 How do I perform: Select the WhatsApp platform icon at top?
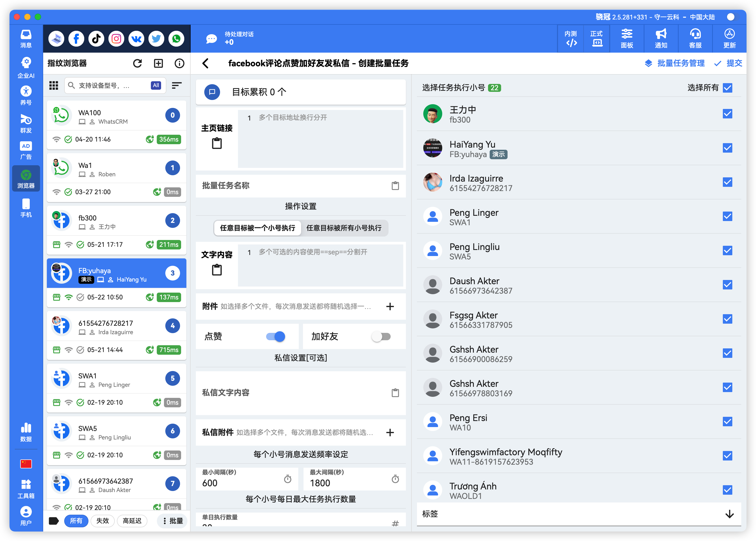coord(176,38)
